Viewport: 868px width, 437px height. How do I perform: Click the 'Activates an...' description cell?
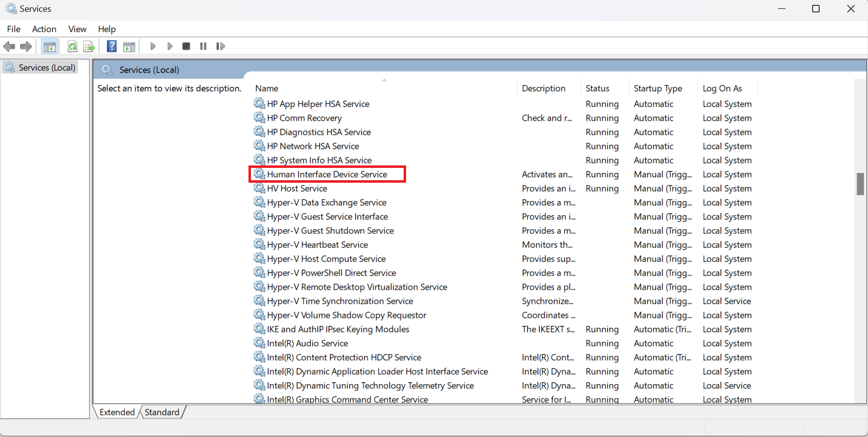coord(547,174)
